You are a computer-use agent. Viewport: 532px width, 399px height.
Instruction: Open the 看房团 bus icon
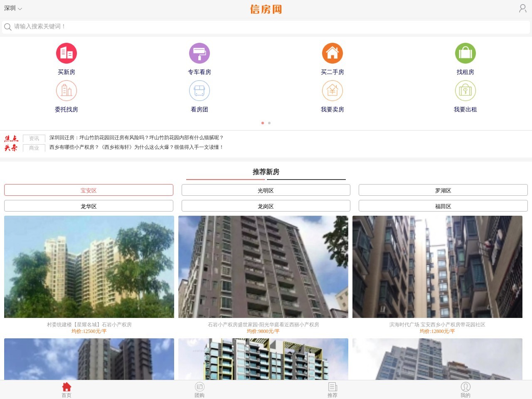199,91
